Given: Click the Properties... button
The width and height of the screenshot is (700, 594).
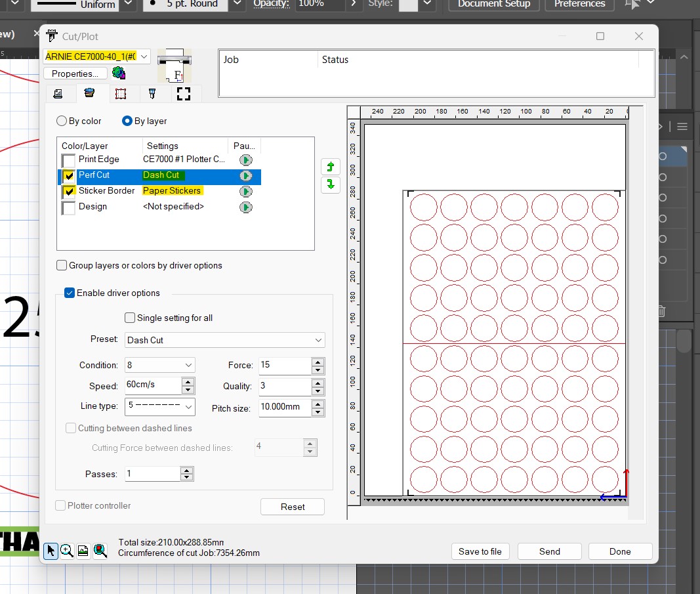Looking at the screenshot, I should pos(75,74).
